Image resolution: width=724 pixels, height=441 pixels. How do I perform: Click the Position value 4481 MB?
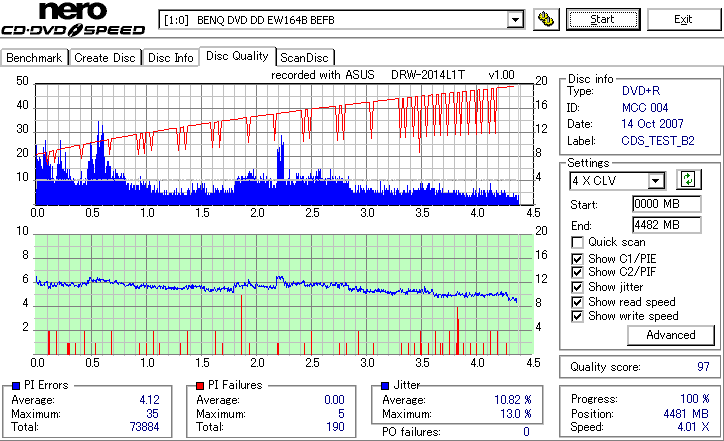click(686, 413)
